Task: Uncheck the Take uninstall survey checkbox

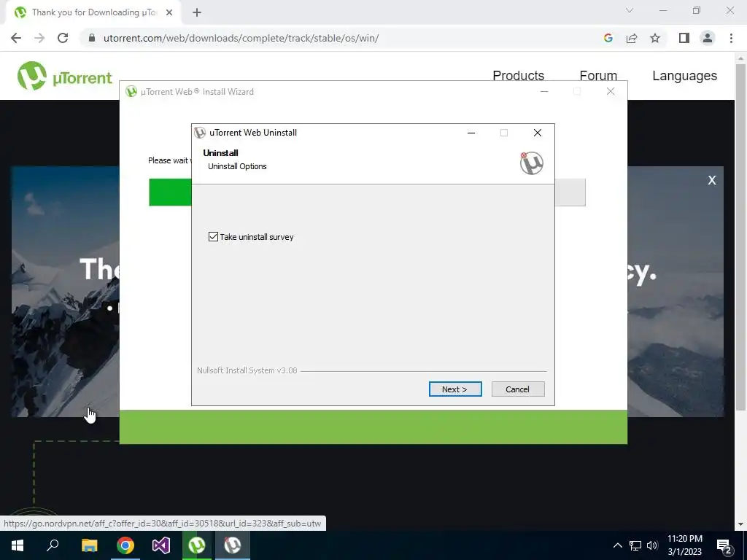Action: coord(213,237)
